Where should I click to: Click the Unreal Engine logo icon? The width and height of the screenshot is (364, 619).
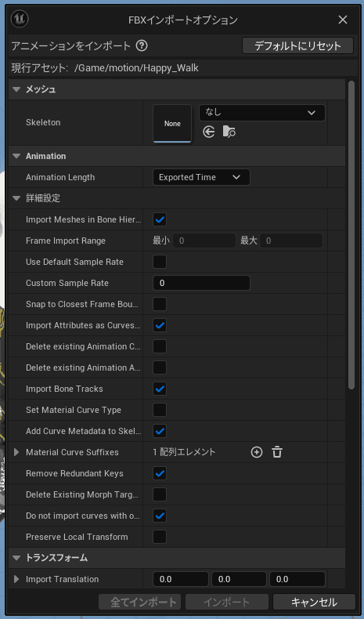20,19
